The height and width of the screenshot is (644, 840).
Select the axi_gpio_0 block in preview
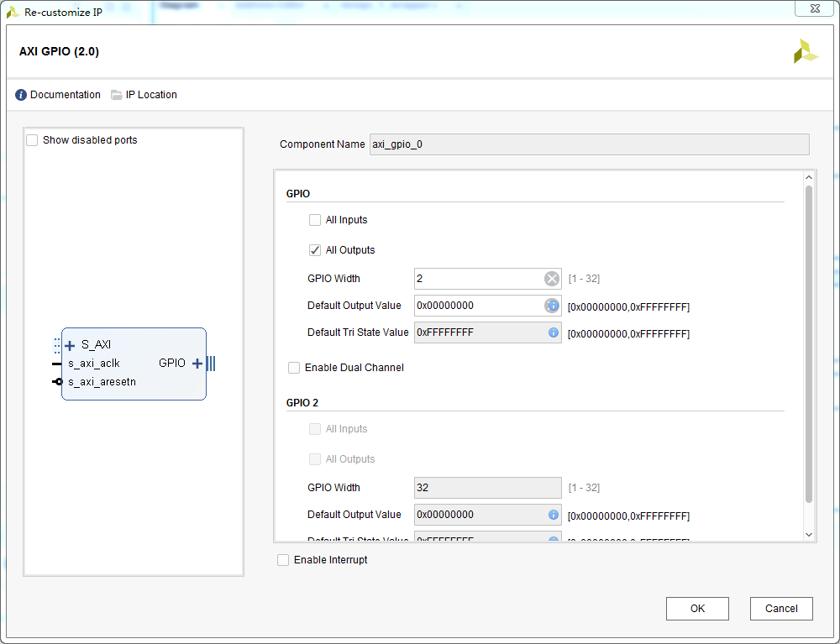point(134,364)
